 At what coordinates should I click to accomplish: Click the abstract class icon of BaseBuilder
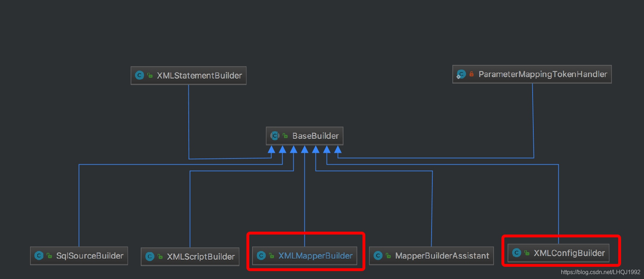point(275,136)
